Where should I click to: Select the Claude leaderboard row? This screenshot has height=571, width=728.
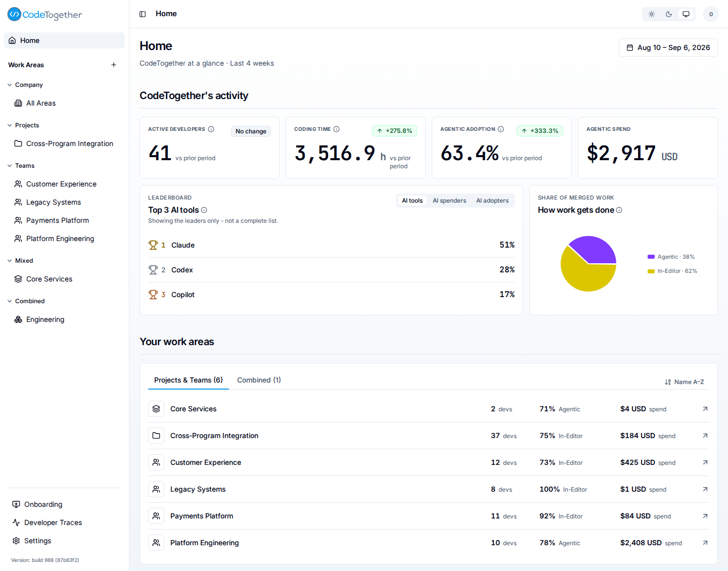(x=331, y=245)
